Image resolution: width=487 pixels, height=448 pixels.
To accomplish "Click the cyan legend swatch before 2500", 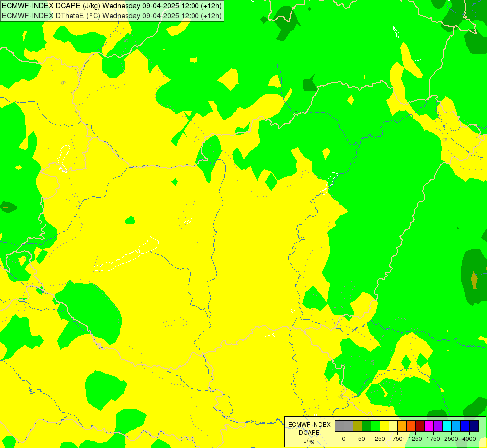I will (x=447, y=426).
